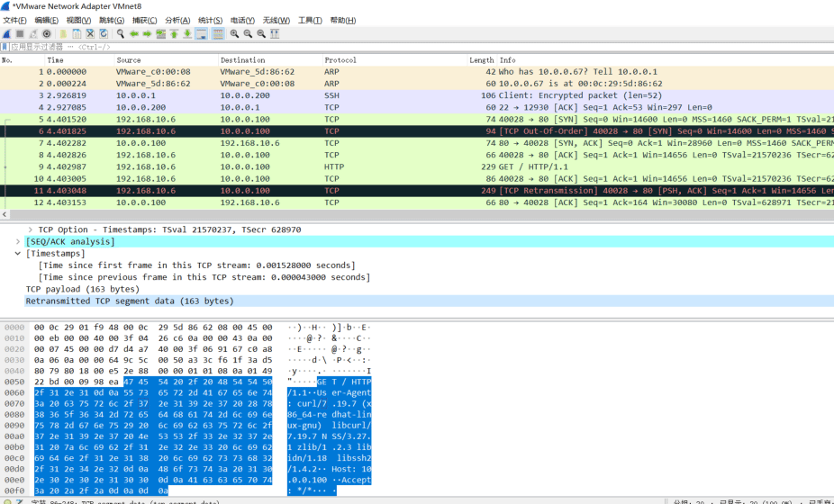Click the start capture shark fin icon
The image size is (834, 504).
tap(6, 34)
